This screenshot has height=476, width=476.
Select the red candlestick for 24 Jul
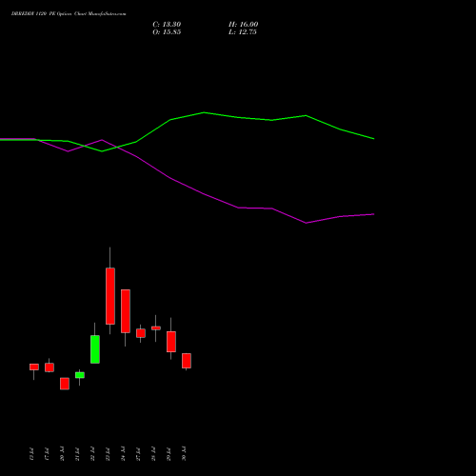[x=126, y=311]
